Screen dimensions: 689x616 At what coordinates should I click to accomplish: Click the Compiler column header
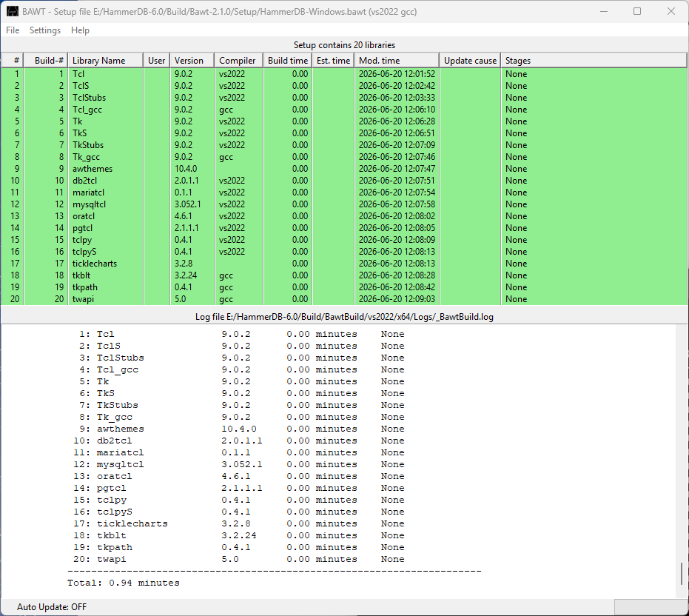tap(238, 61)
